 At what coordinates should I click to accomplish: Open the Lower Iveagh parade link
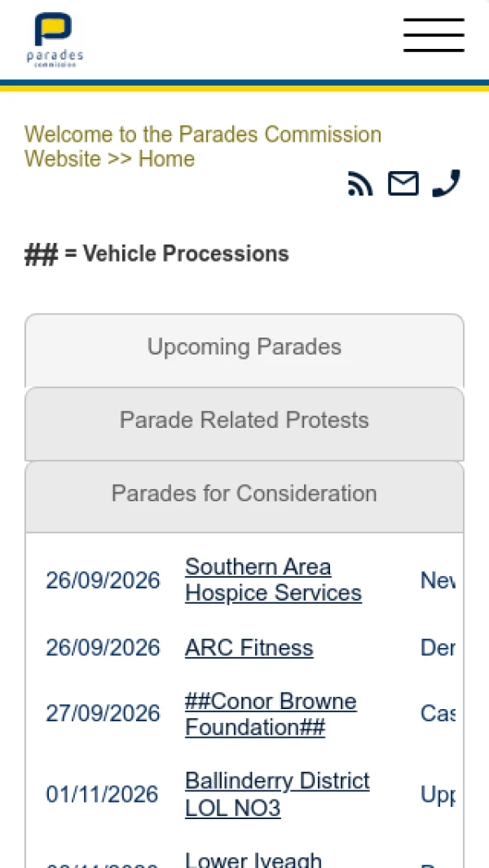tap(253, 859)
